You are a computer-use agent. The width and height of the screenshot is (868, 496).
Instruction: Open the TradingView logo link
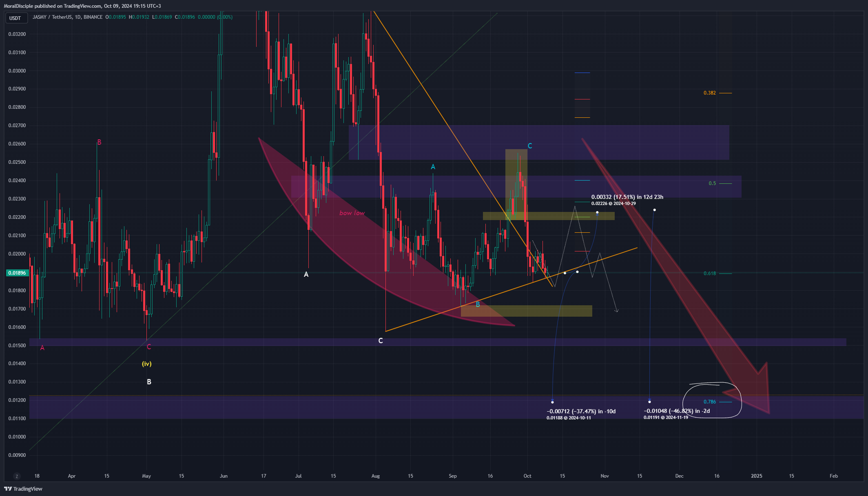click(23, 489)
